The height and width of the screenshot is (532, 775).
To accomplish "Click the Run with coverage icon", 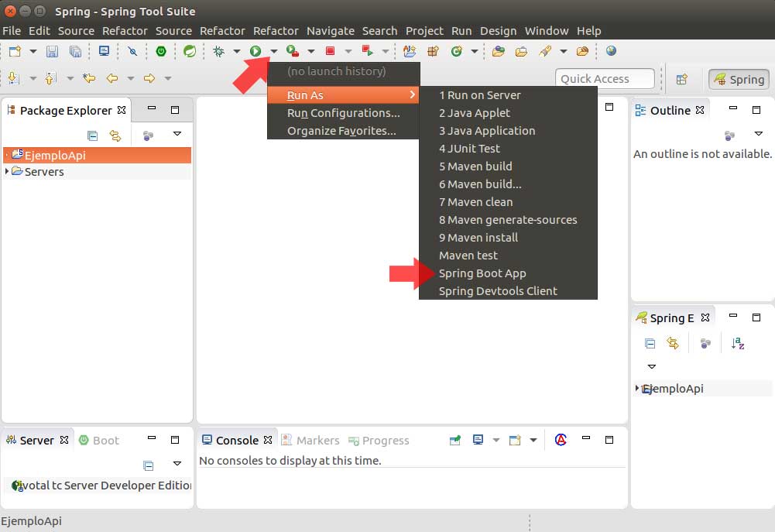I will tap(293, 51).
